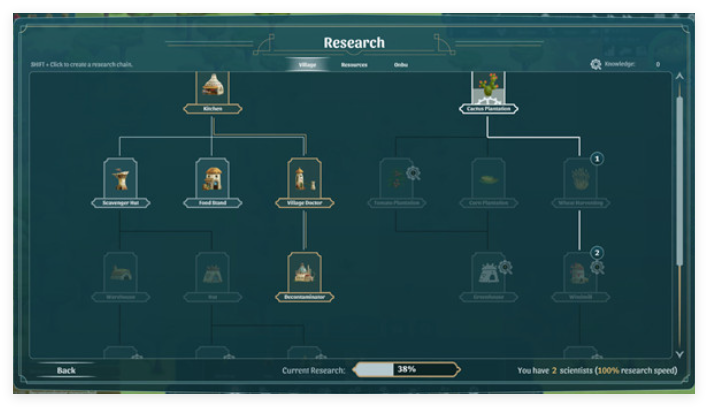Click the Greenhouse research icon
Image resolution: width=708 pixels, height=407 pixels.
[488, 272]
